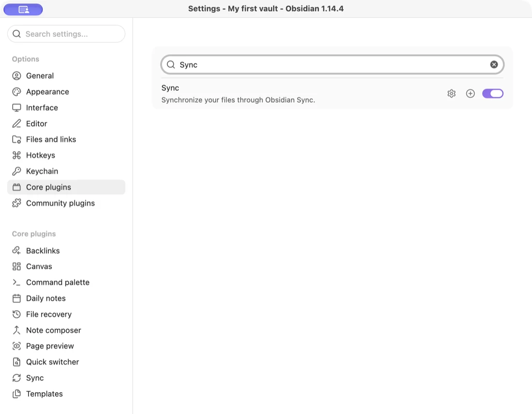Open File recovery plugin settings
The image size is (532, 414).
pyautogui.click(x=66, y=314)
